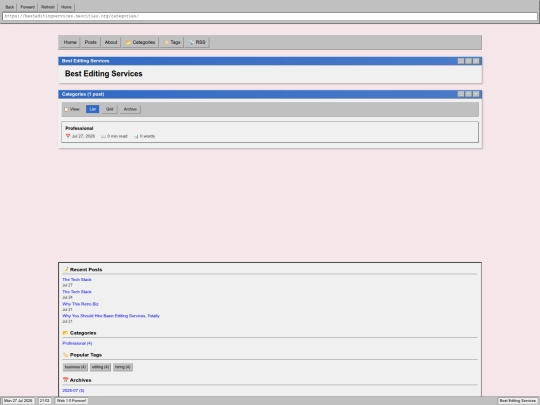Viewport: 540px width, 405px height.
Task: Open The Tech Stack link dated Jul 27
Action: point(77,280)
